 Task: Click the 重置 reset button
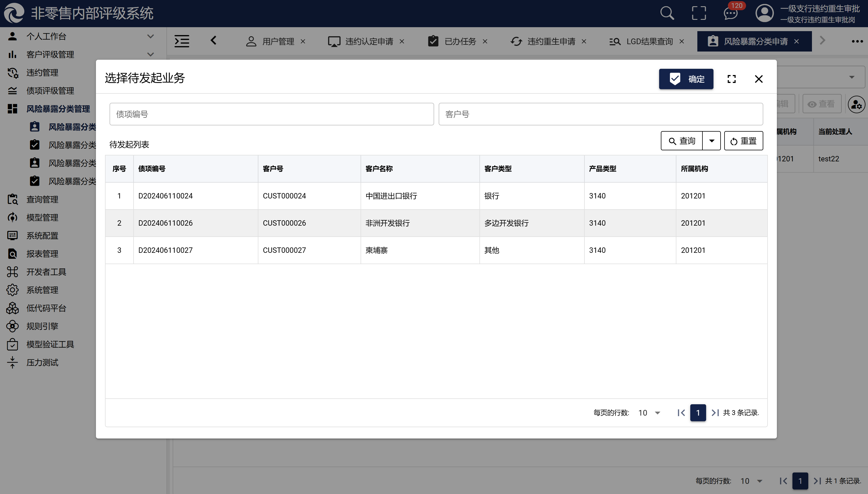743,141
